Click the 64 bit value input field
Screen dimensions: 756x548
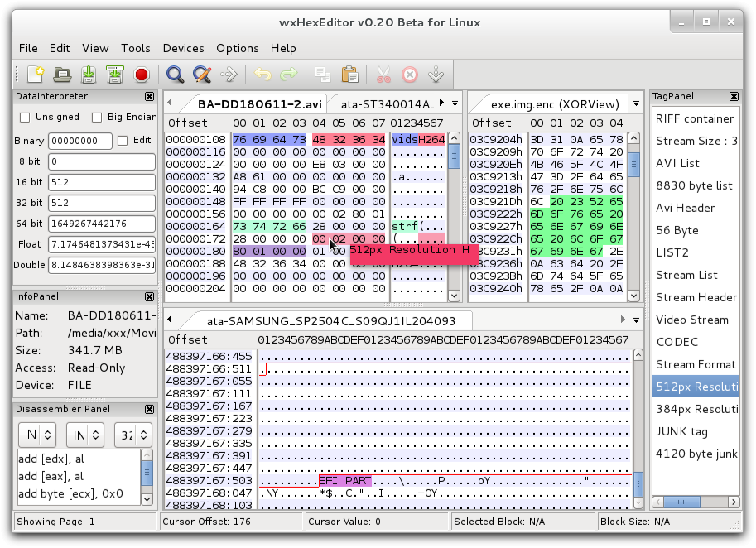coord(101,224)
